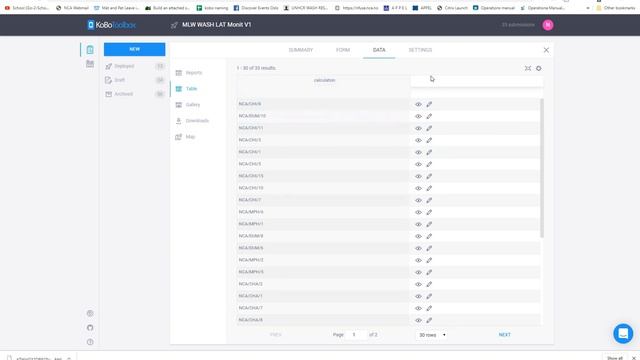Image resolution: width=640 pixels, height=360 pixels.
Task: View submission NCA/CHI/6 via eye icon
Action: click(x=418, y=104)
